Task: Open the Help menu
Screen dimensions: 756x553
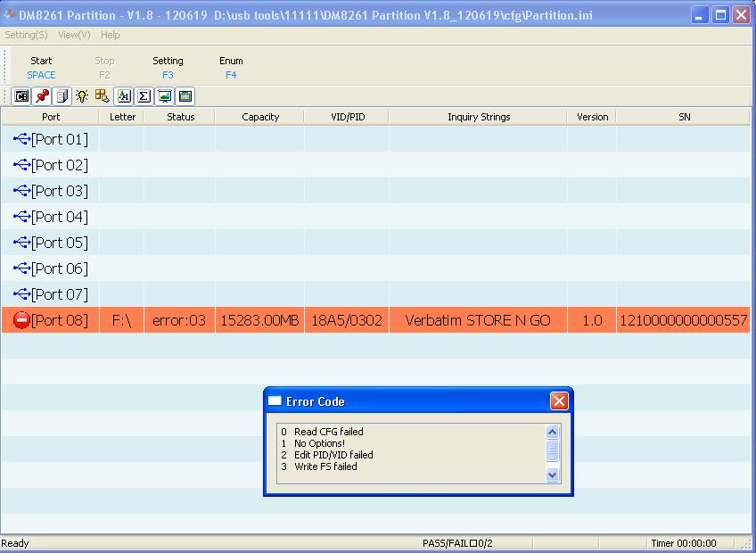Action: [110, 35]
